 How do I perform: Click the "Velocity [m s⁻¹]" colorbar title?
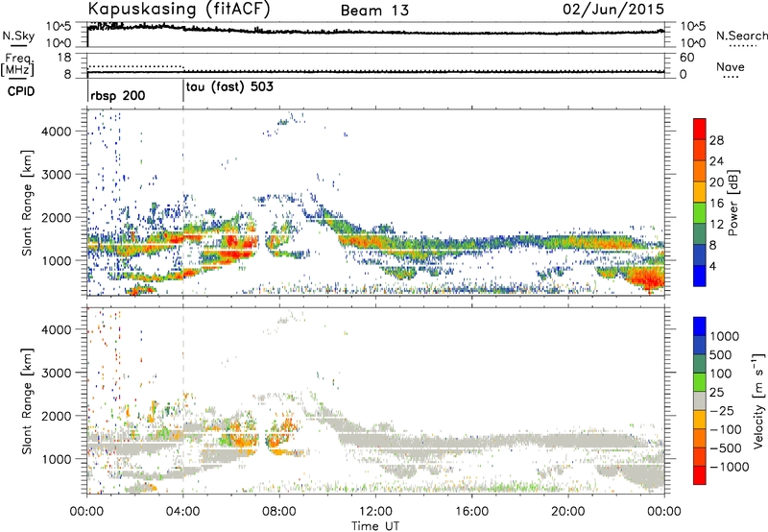(758, 400)
